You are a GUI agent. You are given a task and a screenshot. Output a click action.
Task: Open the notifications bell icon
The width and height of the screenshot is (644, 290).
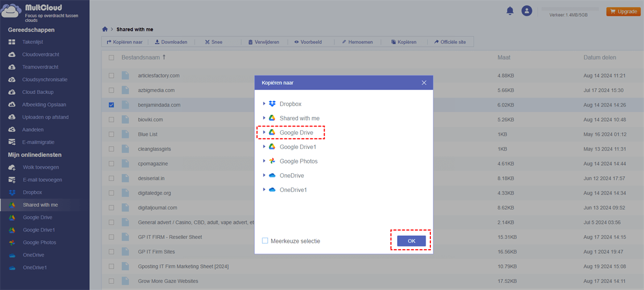[510, 11]
